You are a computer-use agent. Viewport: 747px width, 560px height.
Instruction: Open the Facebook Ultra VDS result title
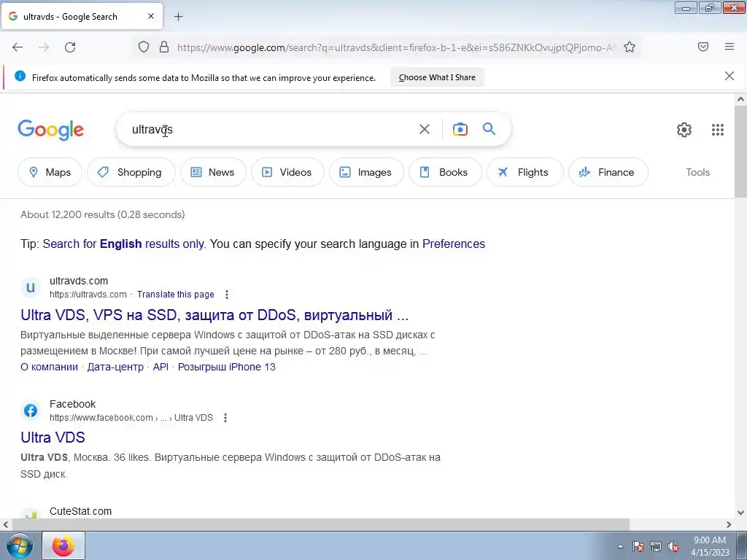(x=53, y=437)
